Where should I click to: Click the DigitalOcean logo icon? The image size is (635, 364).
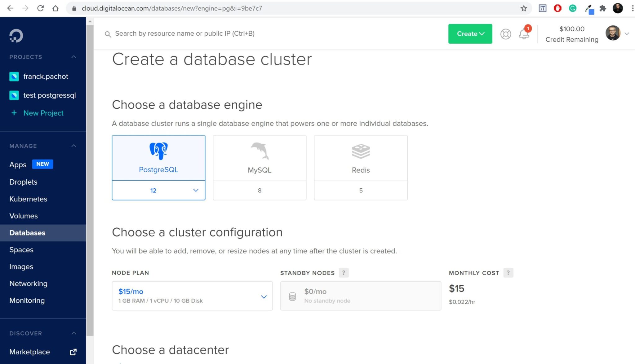16,36
